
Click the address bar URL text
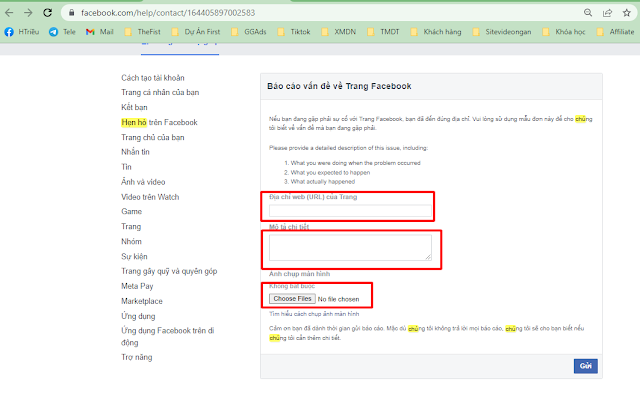point(168,13)
